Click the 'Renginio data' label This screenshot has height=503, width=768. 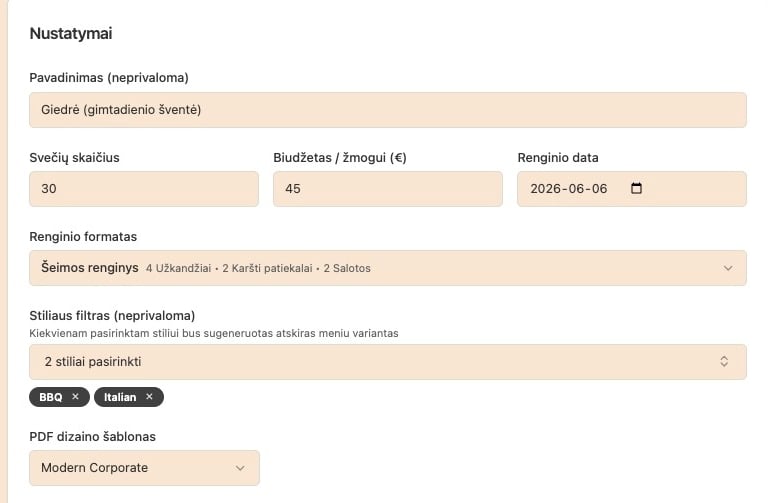[558, 157]
